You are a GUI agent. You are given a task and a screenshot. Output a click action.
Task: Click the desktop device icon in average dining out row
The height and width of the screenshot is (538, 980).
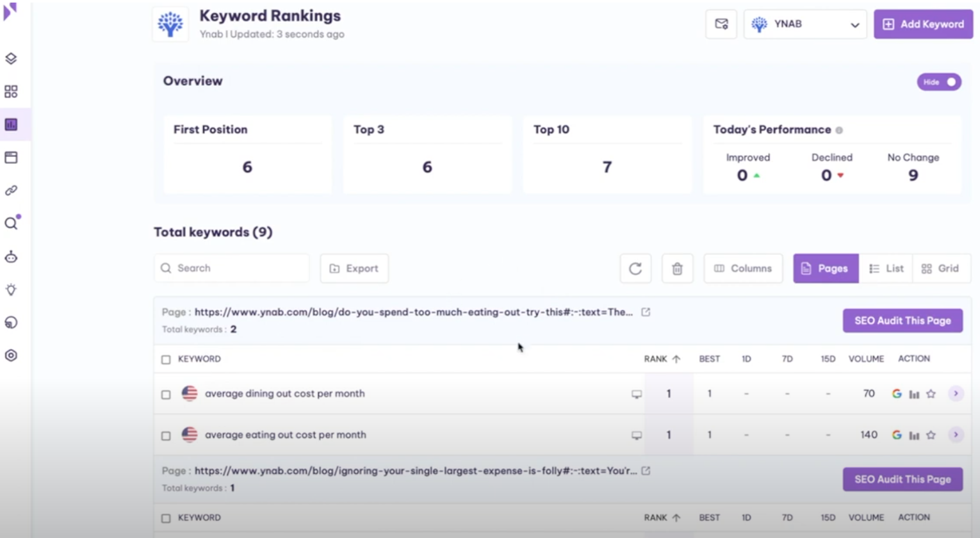[x=637, y=395]
